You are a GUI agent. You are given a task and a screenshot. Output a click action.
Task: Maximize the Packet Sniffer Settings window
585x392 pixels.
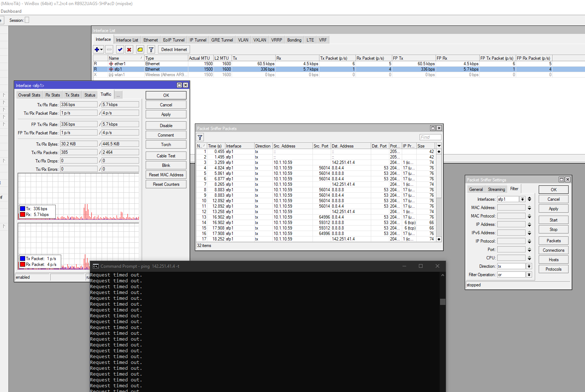coord(561,180)
